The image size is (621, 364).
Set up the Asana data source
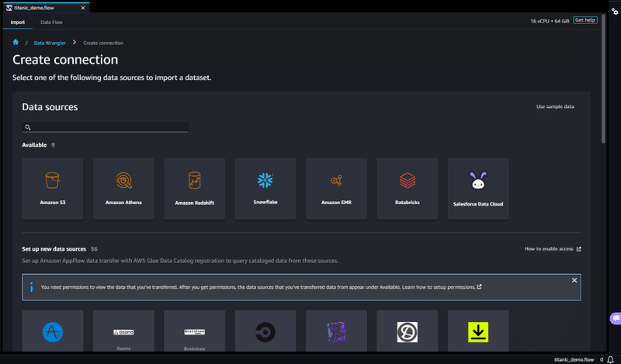(123, 331)
